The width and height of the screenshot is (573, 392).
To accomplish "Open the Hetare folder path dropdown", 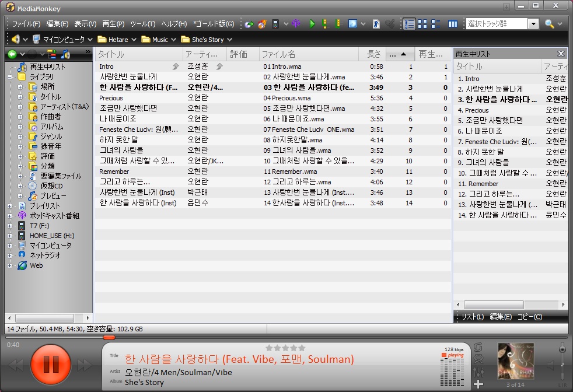I will (x=134, y=40).
